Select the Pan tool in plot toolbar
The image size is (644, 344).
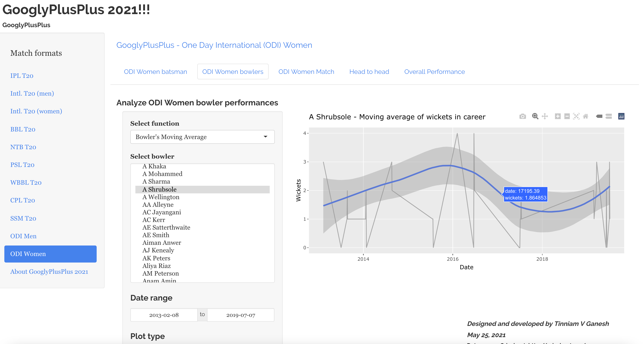click(545, 116)
